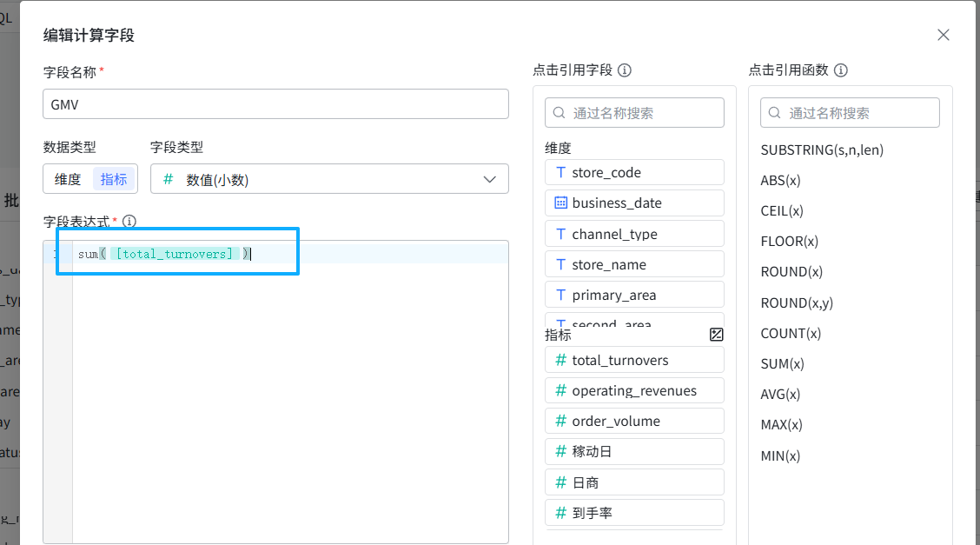Insert the SUM(x) function

pyautogui.click(x=782, y=363)
